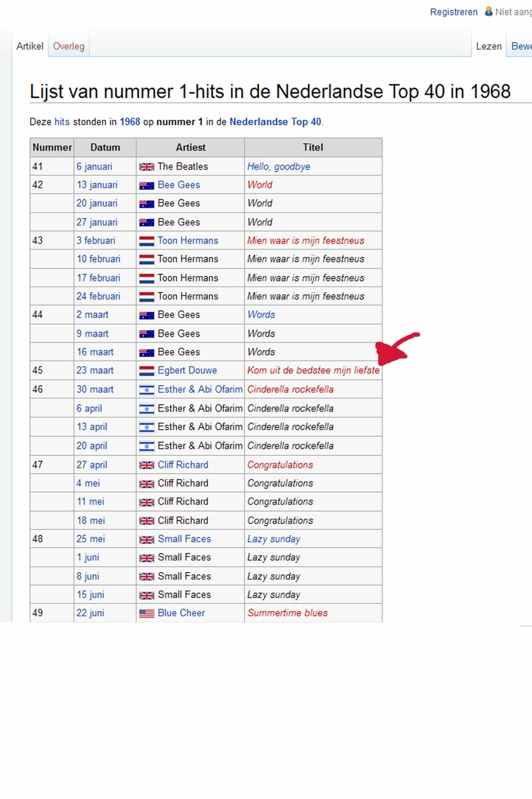Click the UK flag in the 4 mei row
Screen dimensions: 532x799
[x=147, y=483]
